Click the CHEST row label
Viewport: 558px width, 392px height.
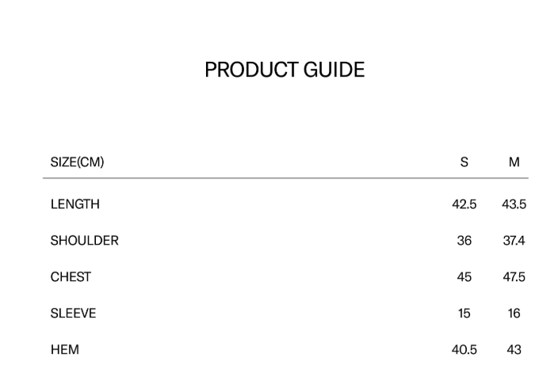(71, 277)
